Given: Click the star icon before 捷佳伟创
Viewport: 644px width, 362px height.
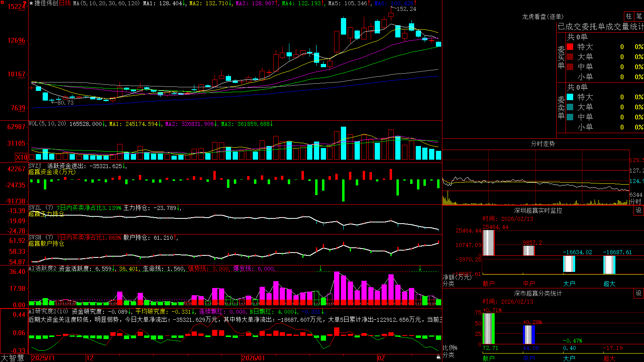Looking at the screenshot, I should click(x=31, y=3).
